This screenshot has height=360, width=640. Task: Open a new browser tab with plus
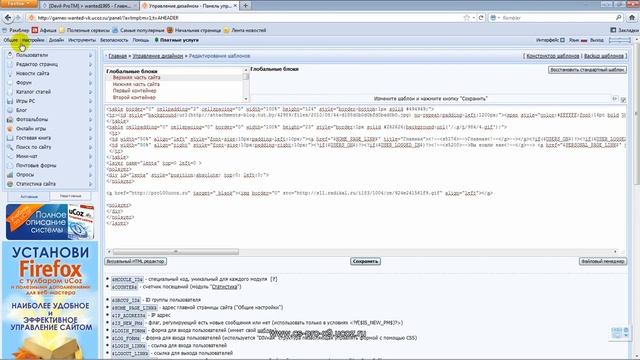coord(245,6)
